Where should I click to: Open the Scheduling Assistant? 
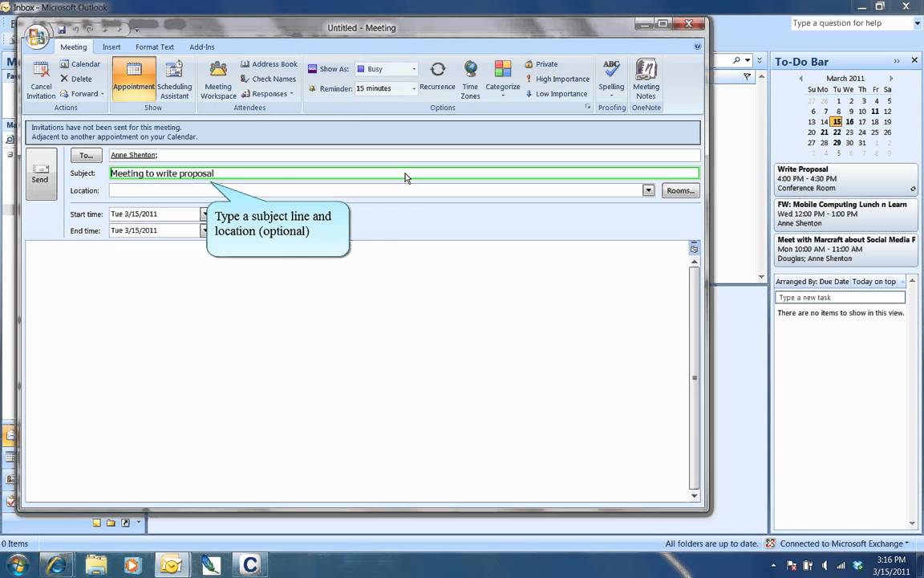coord(174,79)
